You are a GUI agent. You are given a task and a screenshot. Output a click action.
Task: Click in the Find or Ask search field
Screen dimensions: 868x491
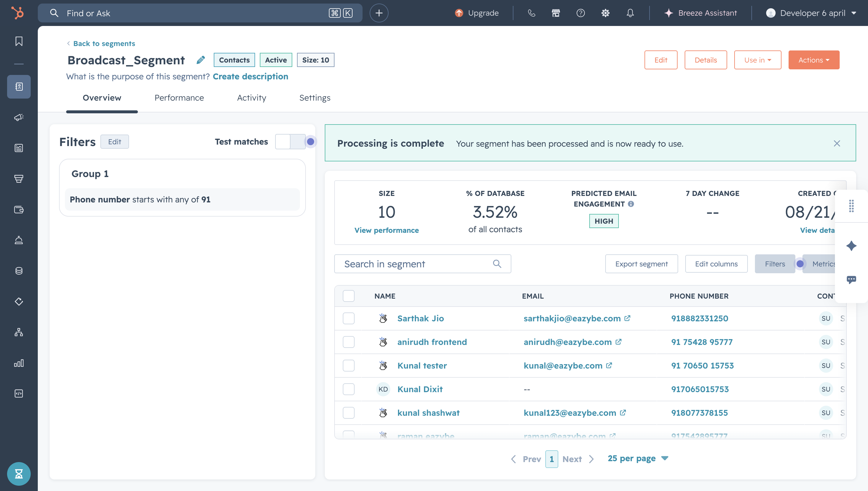tap(200, 13)
